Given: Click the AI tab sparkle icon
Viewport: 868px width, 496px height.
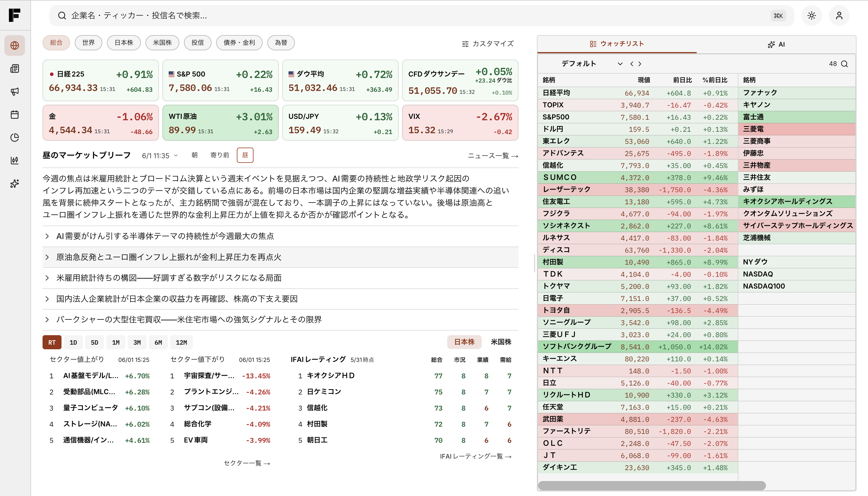Looking at the screenshot, I should (771, 45).
